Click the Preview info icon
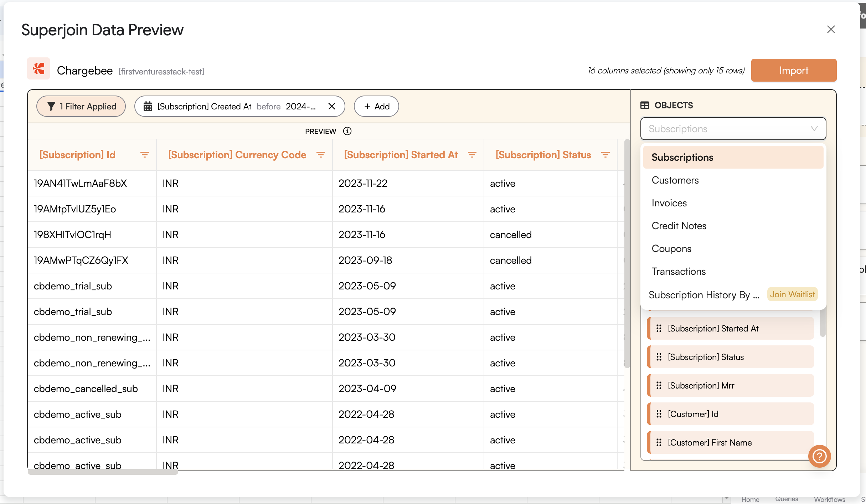This screenshot has height=504, width=866. [x=347, y=131]
